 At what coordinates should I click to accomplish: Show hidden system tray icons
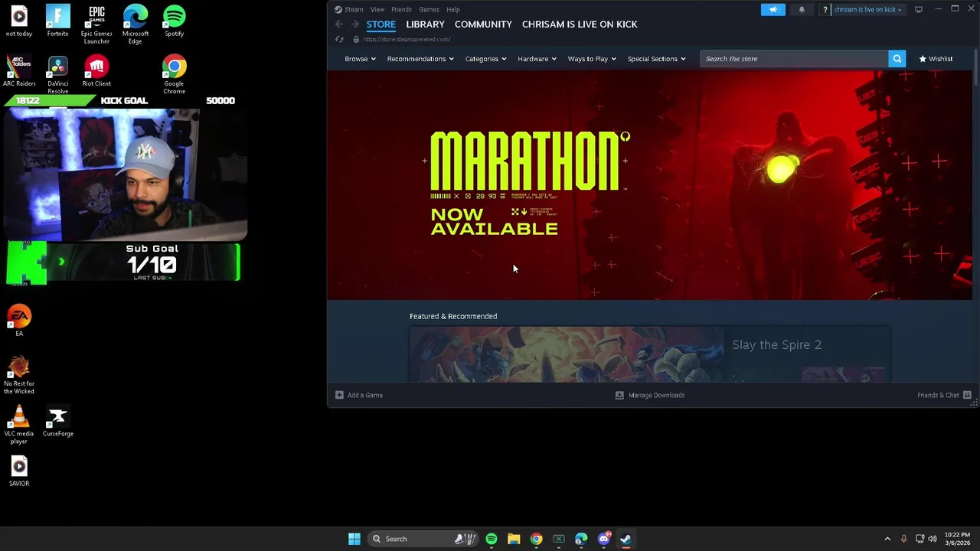tap(887, 539)
